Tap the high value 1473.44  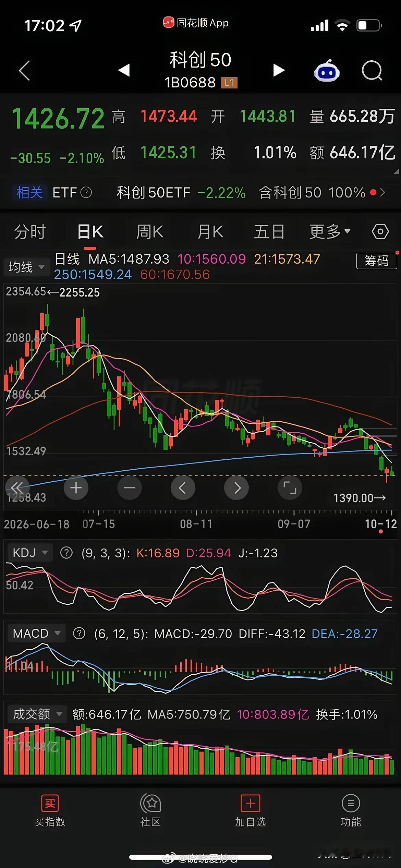[169, 116]
